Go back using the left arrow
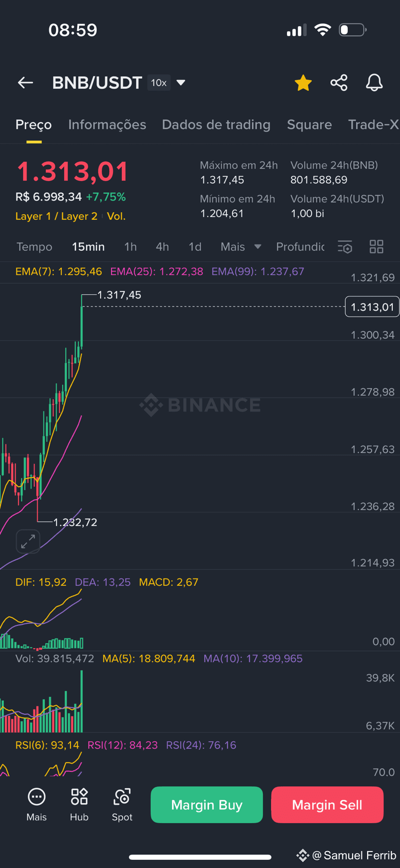Image resolution: width=400 pixels, height=868 pixels. (26, 83)
